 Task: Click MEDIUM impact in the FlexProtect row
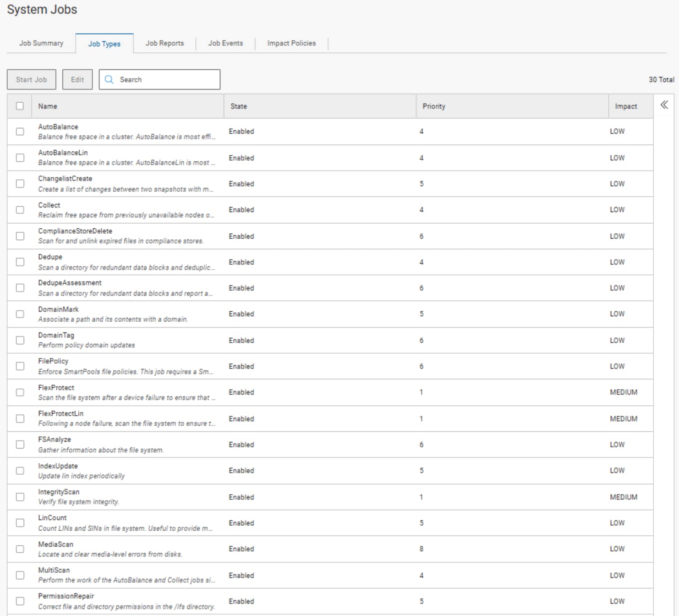[623, 392]
